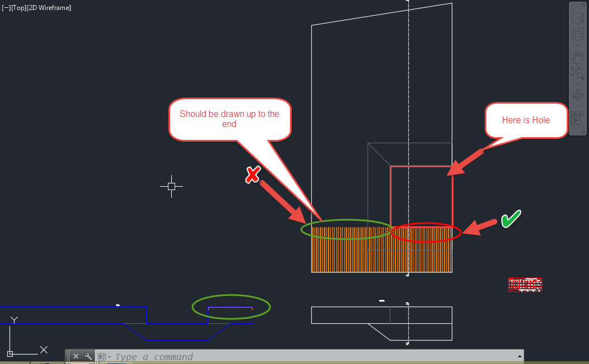
Task: Click the customize wrench beside the command line
Action: coord(88,356)
